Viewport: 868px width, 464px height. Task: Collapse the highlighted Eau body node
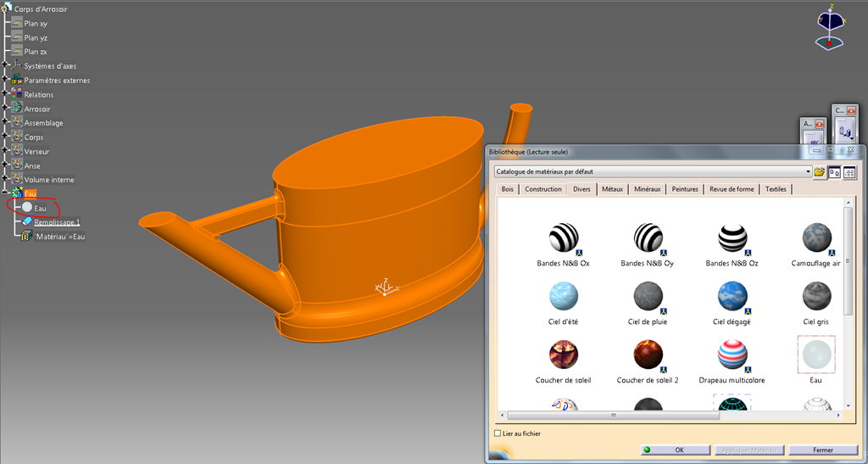(x=4, y=193)
